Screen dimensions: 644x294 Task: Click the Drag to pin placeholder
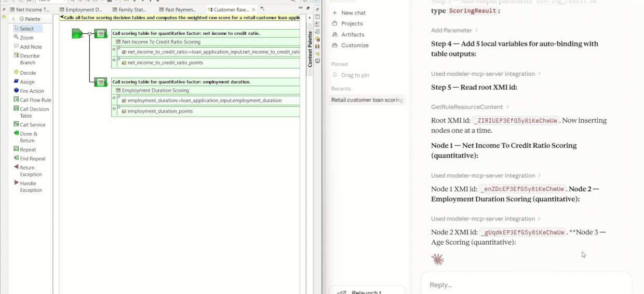point(351,75)
